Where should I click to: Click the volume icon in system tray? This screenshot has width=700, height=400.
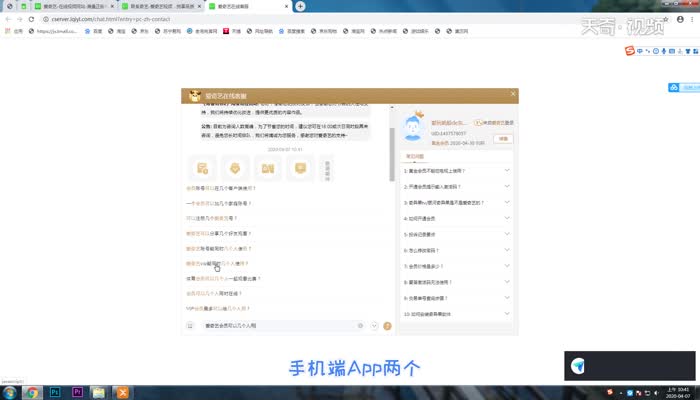click(656, 393)
